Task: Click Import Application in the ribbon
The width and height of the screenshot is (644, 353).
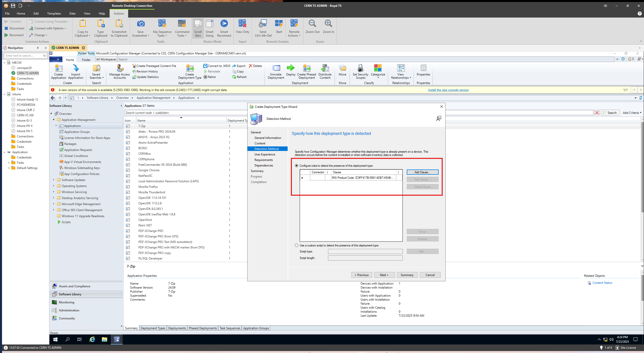Action: pyautogui.click(x=75, y=72)
